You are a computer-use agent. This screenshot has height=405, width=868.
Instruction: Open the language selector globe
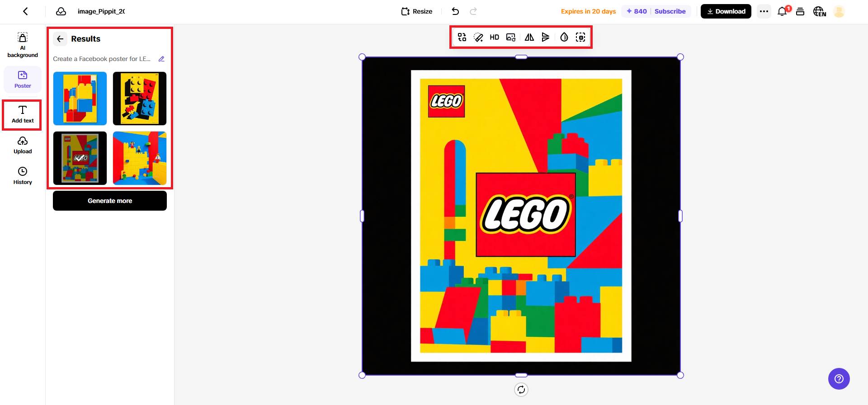(x=819, y=11)
